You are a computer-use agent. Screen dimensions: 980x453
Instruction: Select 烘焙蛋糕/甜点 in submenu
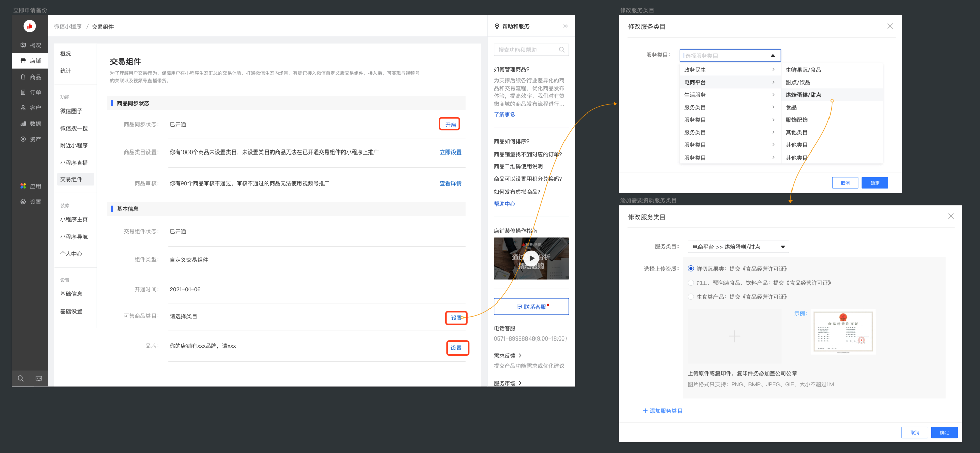pos(804,95)
